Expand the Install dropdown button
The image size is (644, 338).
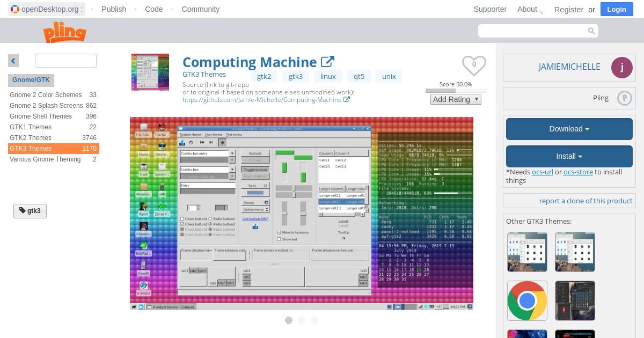(x=569, y=157)
